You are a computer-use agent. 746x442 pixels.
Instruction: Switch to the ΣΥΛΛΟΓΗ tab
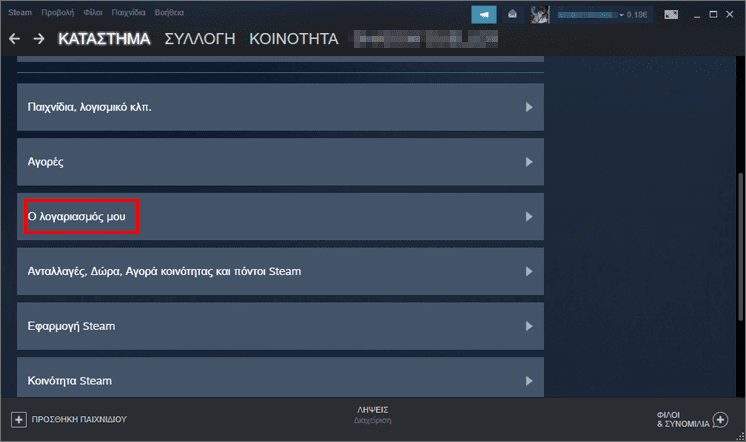click(x=200, y=39)
